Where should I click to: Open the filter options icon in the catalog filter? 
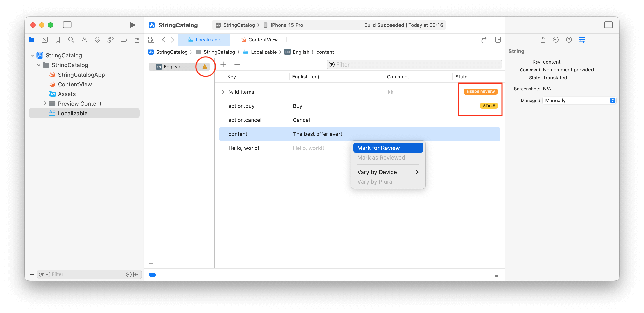(331, 64)
